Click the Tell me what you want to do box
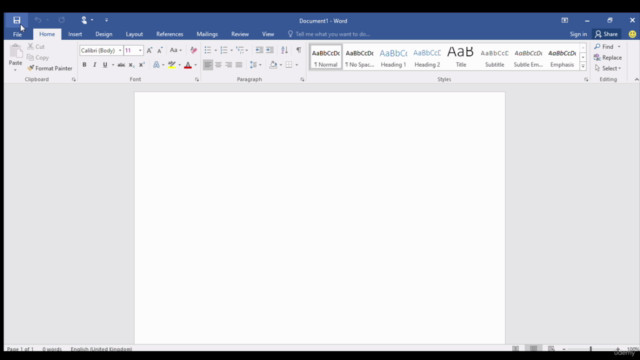Viewport: 640px width, 360px height. [x=329, y=34]
